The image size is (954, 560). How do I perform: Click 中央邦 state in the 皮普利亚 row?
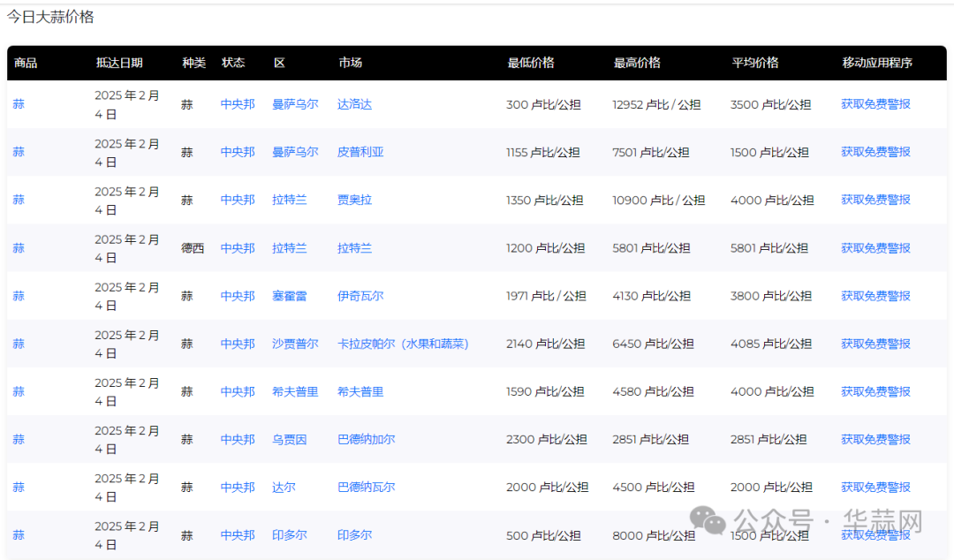pyautogui.click(x=238, y=152)
